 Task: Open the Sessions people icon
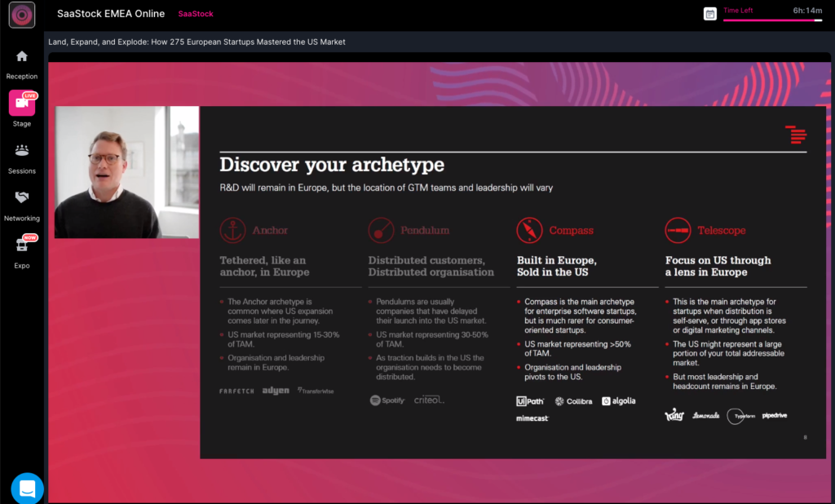(22, 151)
